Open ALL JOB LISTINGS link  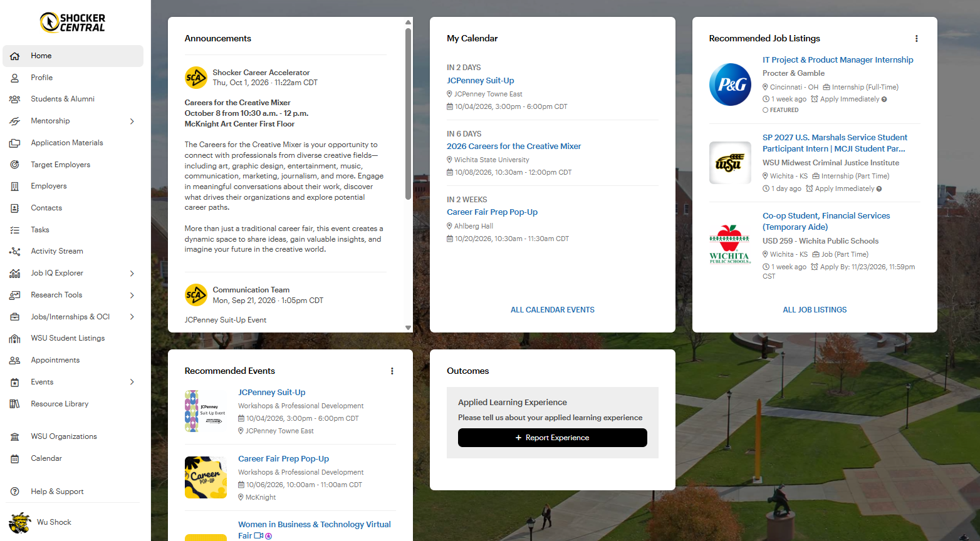click(x=815, y=310)
